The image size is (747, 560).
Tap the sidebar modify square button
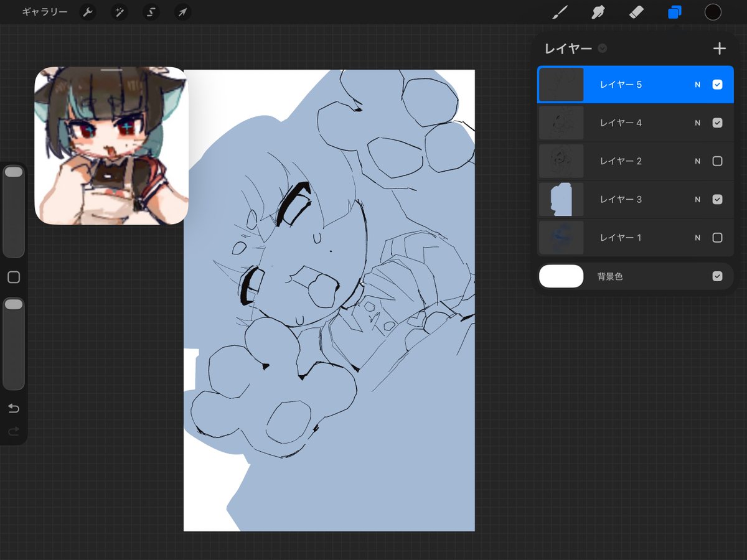tap(14, 278)
